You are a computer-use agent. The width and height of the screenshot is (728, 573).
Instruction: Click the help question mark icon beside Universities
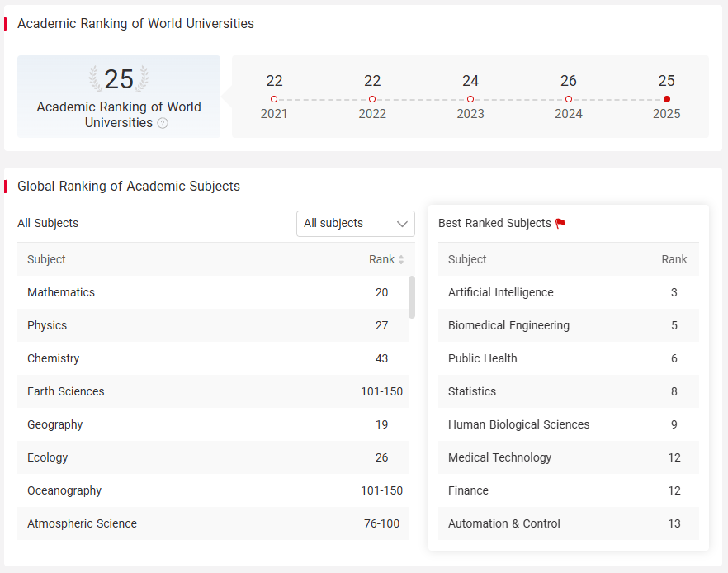point(163,123)
